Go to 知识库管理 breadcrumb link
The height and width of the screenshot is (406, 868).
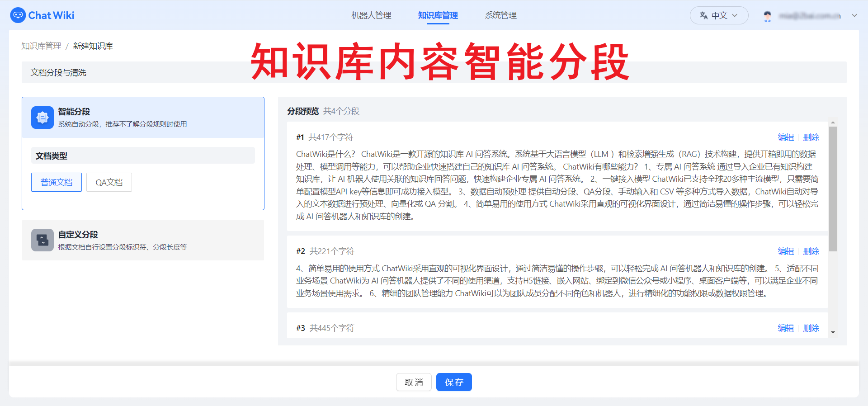click(41, 46)
